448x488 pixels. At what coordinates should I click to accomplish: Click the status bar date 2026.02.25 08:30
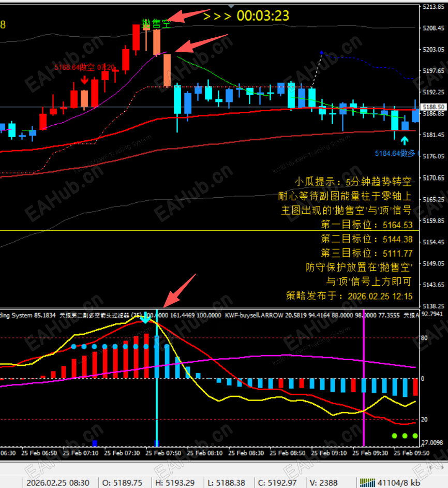pos(58,483)
